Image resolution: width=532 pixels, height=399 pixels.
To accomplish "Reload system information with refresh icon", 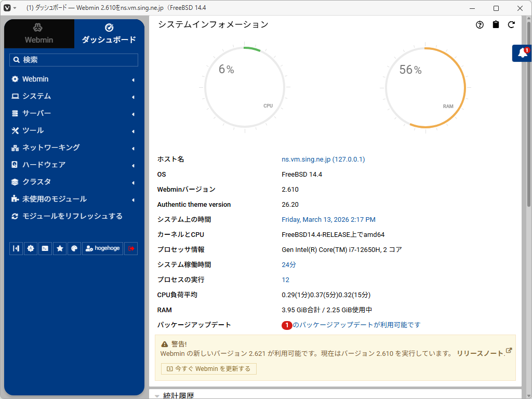I will click(x=511, y=24).
